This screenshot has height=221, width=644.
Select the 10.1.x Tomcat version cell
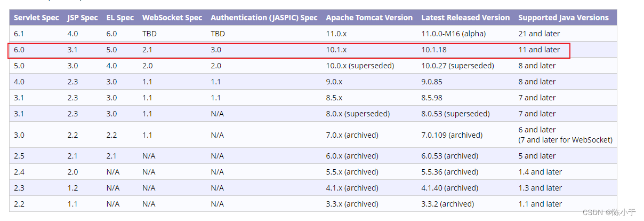coord(336,50)
